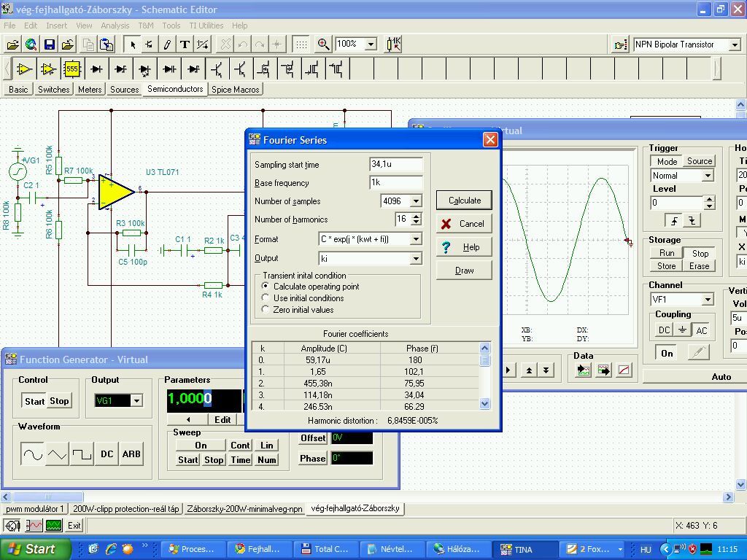
Task: Click the Save diskette toolbar icon
Action: (49, 44)
